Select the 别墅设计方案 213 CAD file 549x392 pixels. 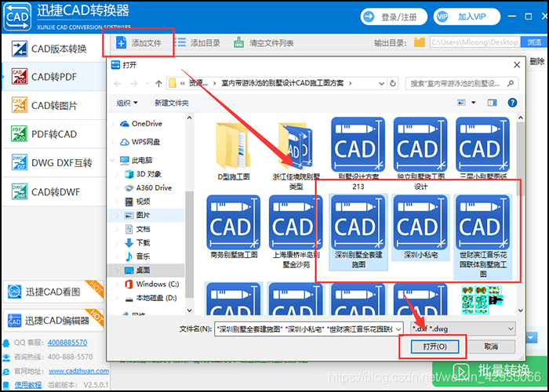coord(358,153)
